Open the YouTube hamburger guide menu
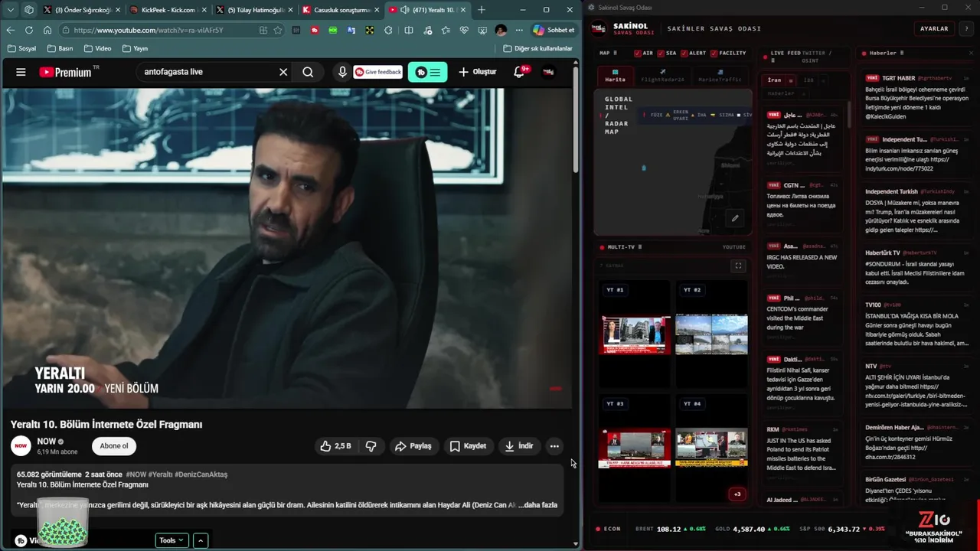980x551 pixels. (x=21, y=72)
